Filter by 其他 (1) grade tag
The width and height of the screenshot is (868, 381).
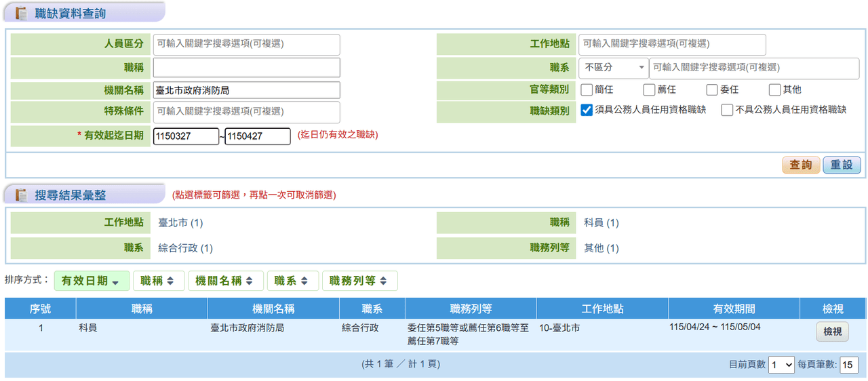pyautogui.click(x=601, y=248)
